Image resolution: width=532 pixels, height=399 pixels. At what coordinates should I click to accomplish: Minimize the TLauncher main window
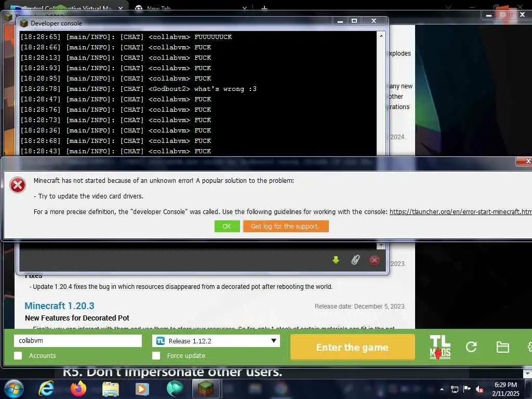[x=489, y=15]
